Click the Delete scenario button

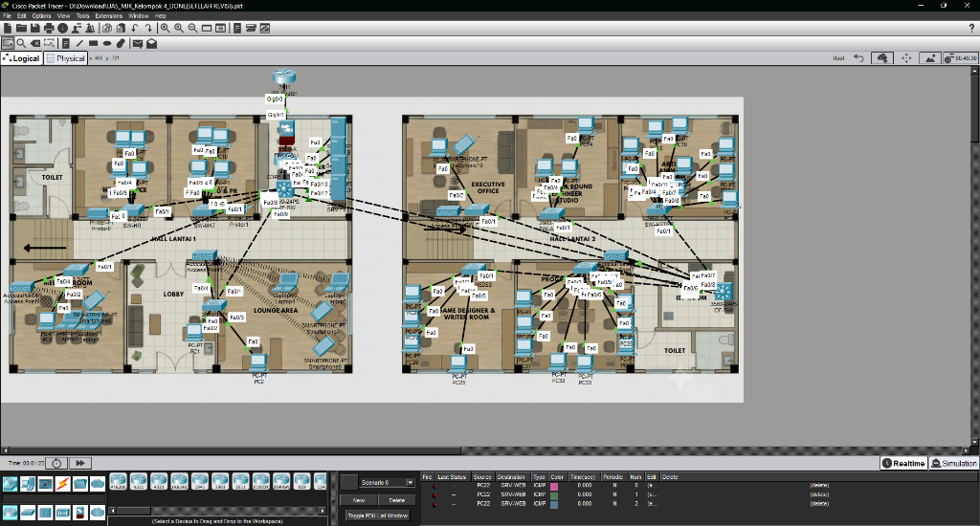click(x=397, y=500)
